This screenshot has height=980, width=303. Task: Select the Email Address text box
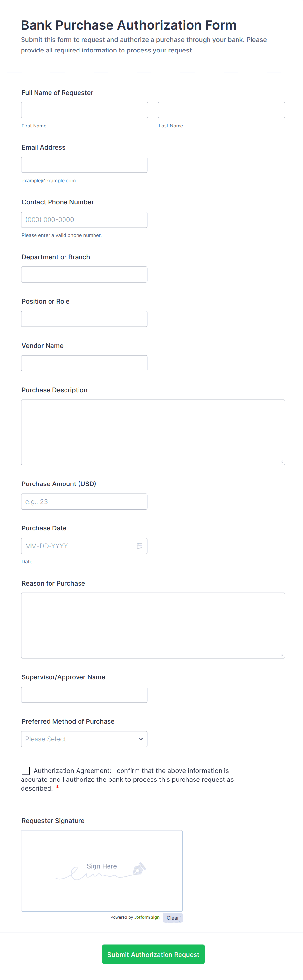coord(84,165)
